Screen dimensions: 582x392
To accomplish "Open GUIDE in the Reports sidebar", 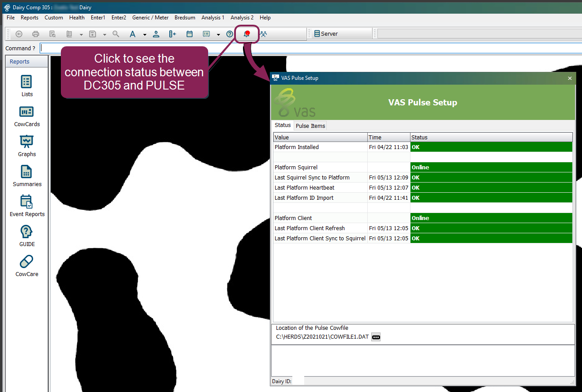I will point(27,236).
